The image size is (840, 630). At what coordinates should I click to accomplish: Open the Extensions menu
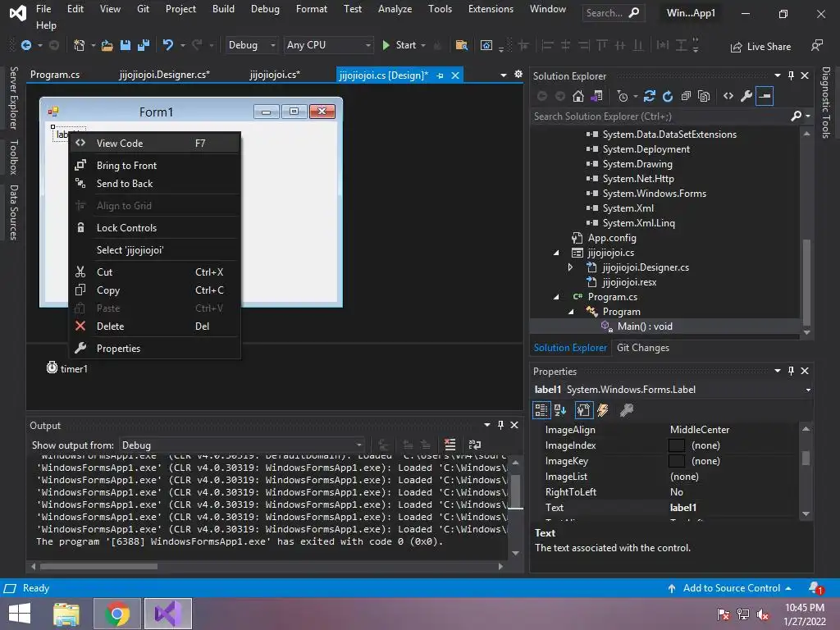(x=491, y=9)
